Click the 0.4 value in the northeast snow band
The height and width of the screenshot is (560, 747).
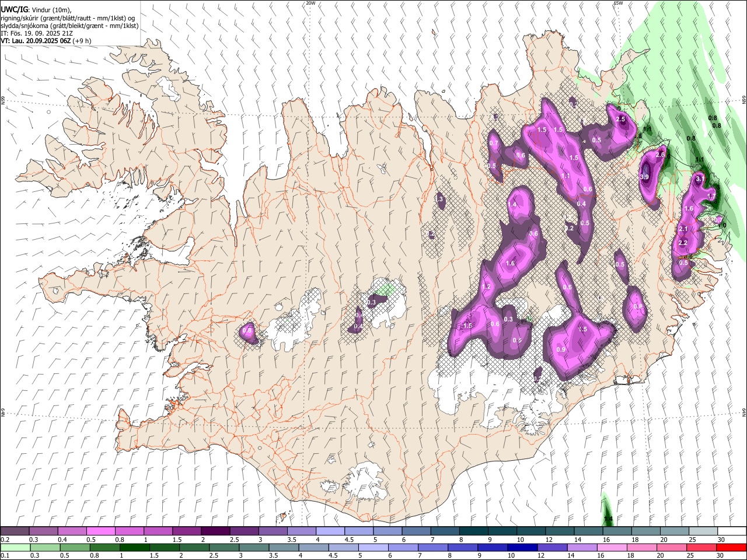(x=581, y=204)
